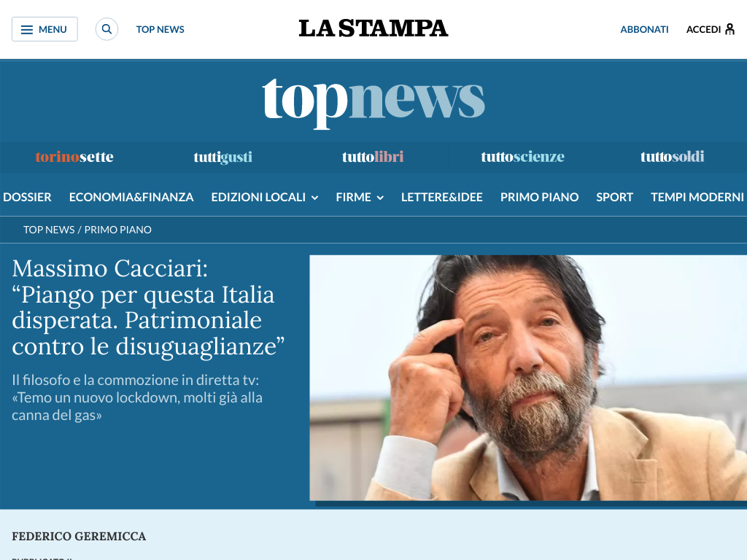Click the ABBONATI subscribe link
The height and width of the screenshot is (560, 747).
(644, 29)
